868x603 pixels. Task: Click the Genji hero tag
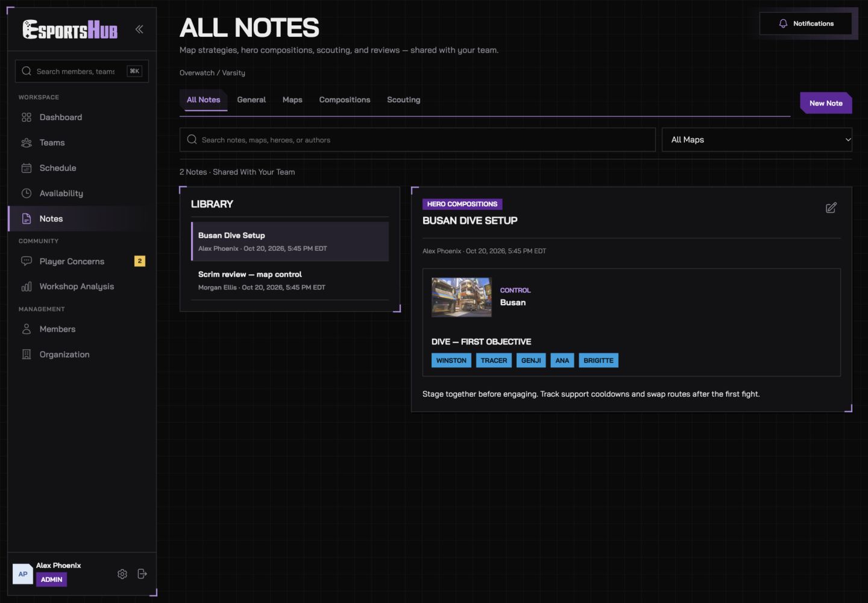click(531, 361)
